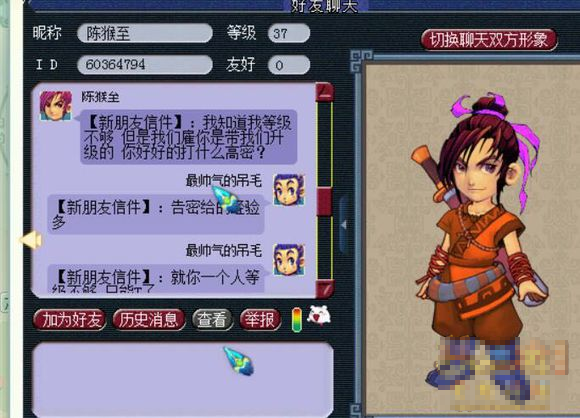Click the 昵称 nickname field 陈猴至

tap(145, 33)
